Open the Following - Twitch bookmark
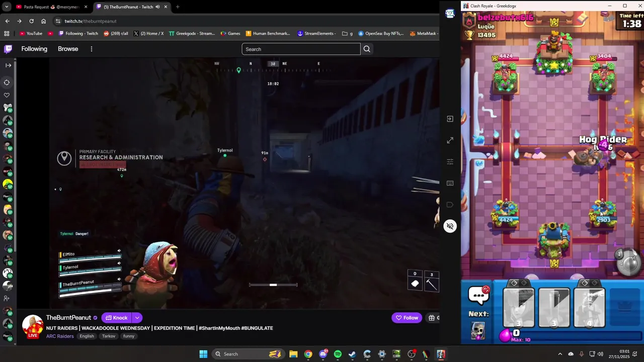This screenshot has width=644, height=362. [78, 34]
